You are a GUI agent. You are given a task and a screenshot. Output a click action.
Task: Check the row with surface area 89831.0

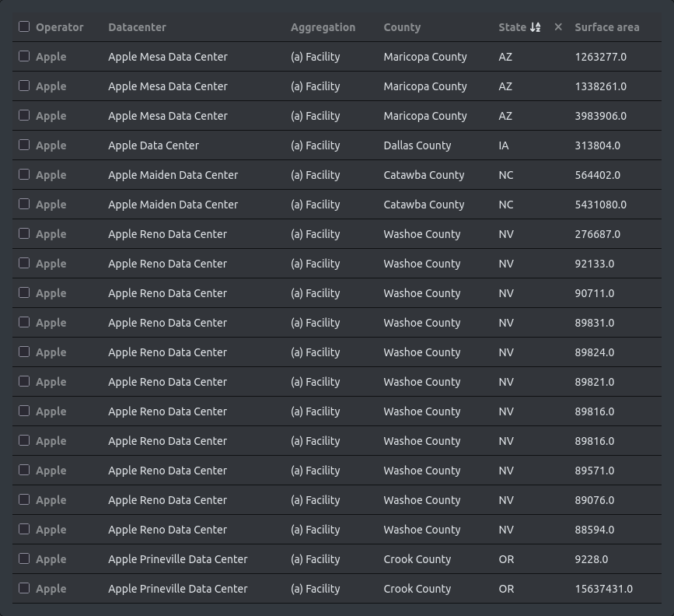[x=24, y=322]
